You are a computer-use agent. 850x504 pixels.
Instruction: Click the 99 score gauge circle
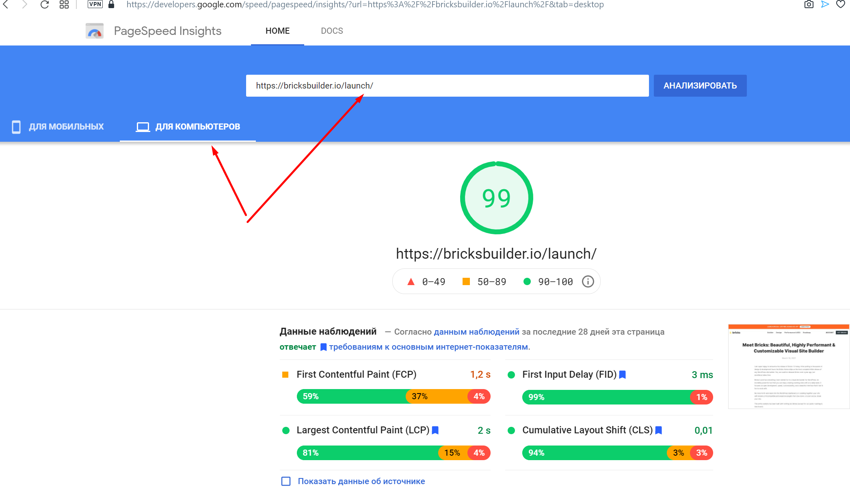pos(496,198)
